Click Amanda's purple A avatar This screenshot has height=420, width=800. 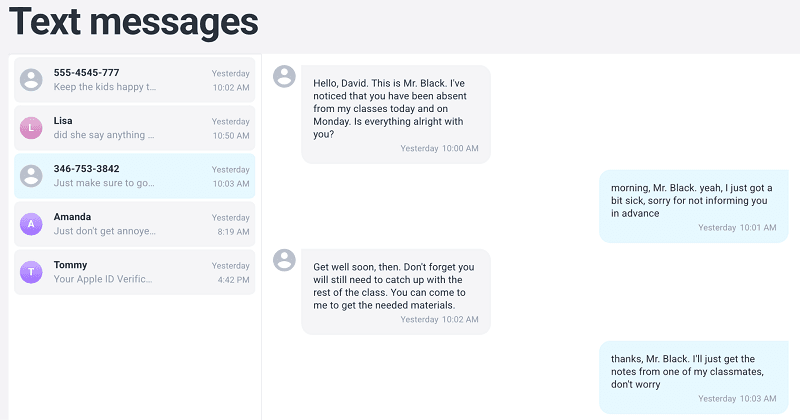pyautogui.click(x=31, y=224)
